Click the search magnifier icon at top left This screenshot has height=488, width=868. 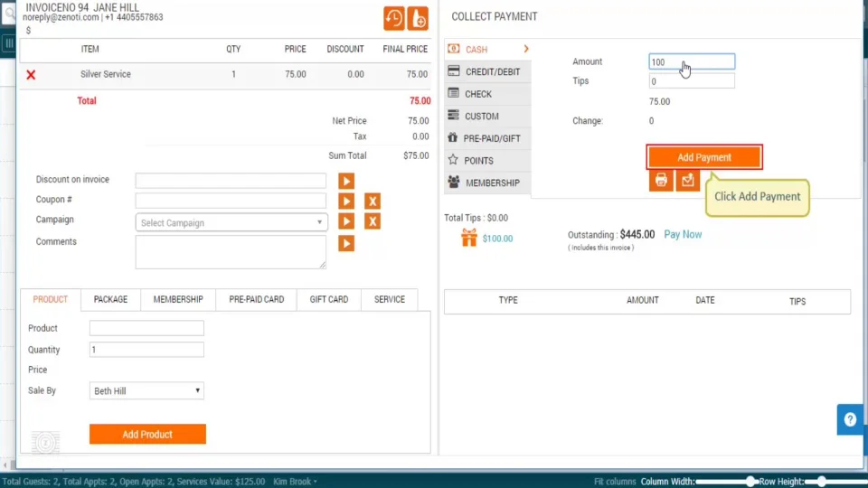coord(9,14)
